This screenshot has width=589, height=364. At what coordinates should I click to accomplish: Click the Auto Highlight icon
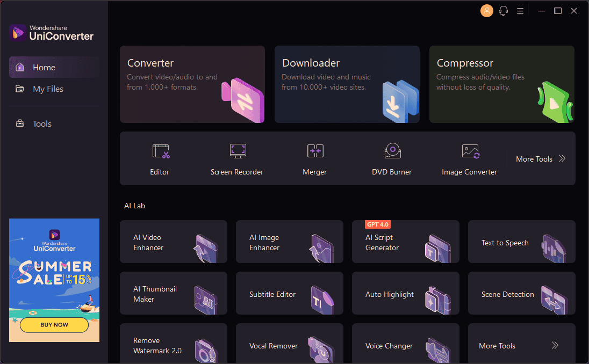[437, 300]
